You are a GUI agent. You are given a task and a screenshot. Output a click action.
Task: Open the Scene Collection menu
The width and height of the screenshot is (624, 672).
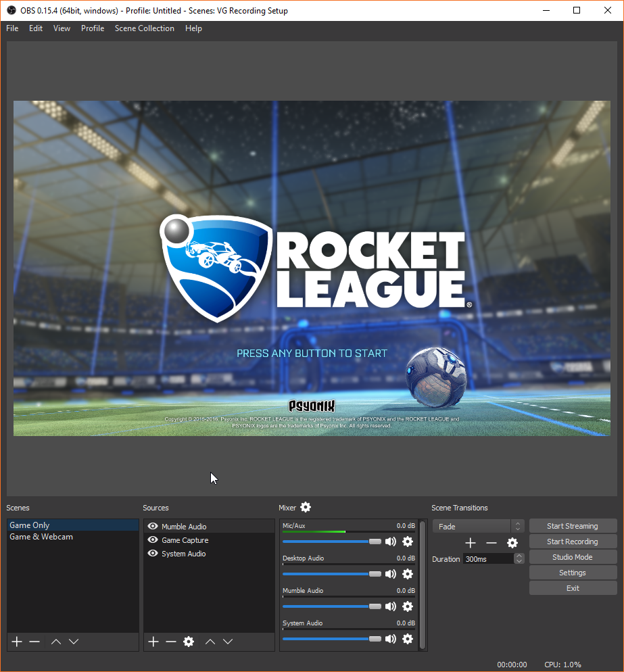coord(145,28)
